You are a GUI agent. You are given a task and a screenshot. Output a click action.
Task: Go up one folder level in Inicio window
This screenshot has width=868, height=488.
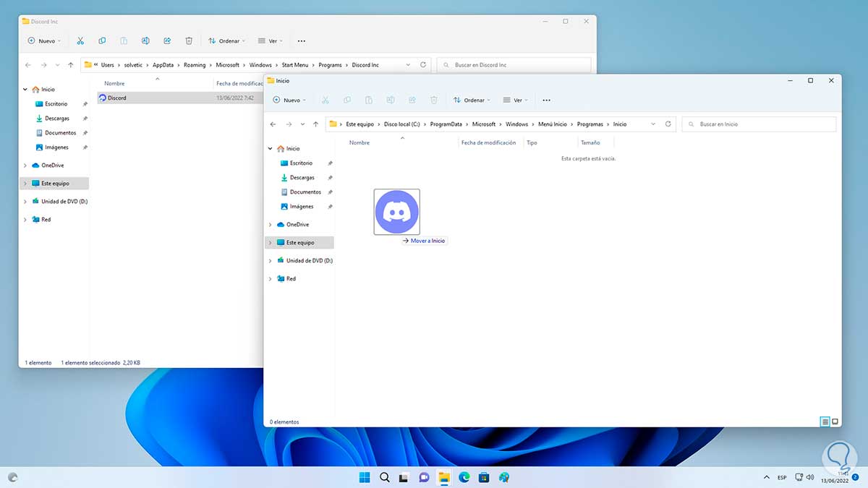(315, 124)
